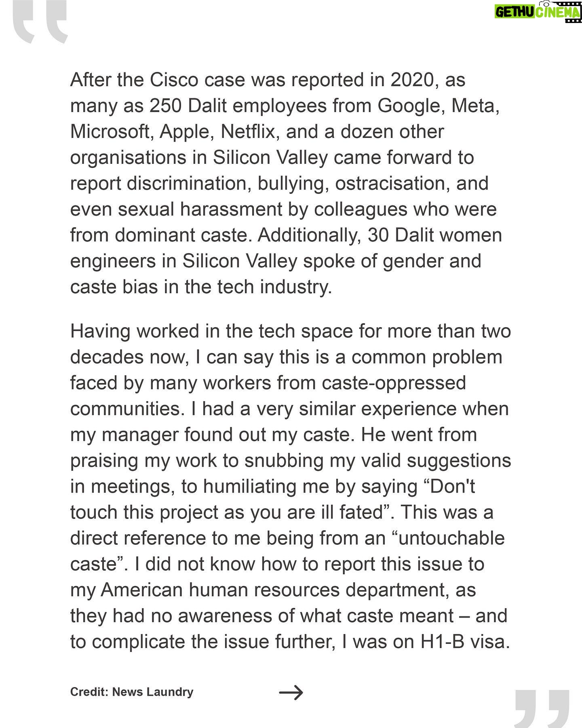This screenshot has width=582, height=728.
Task: Click the word 'Microsoft' in the text
Action: pos(112,132)
